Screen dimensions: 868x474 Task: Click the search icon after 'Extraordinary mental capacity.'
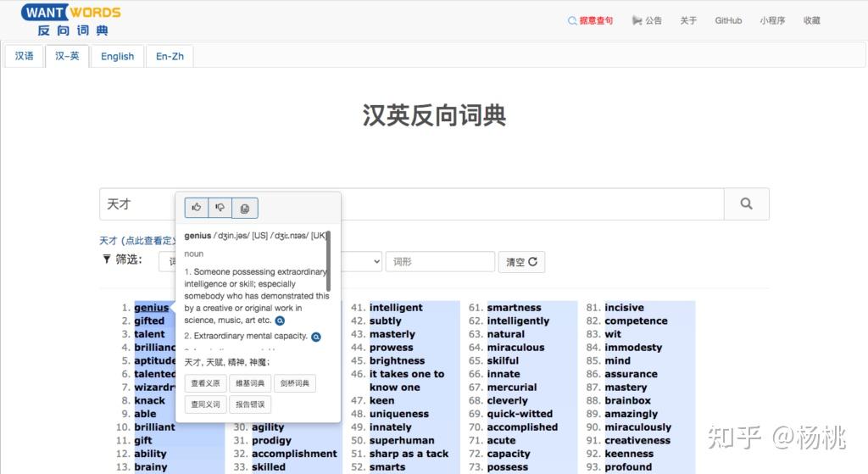[x=316, y=337]
